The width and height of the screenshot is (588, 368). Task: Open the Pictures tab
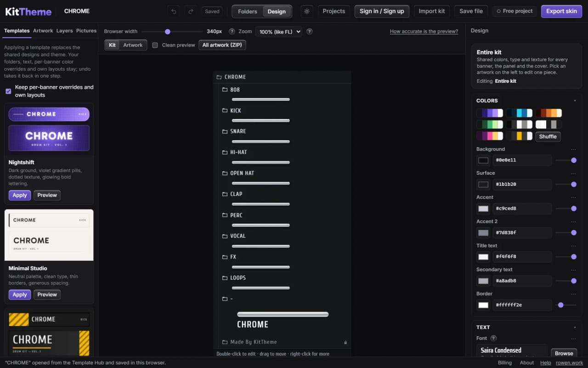(86, 31)
